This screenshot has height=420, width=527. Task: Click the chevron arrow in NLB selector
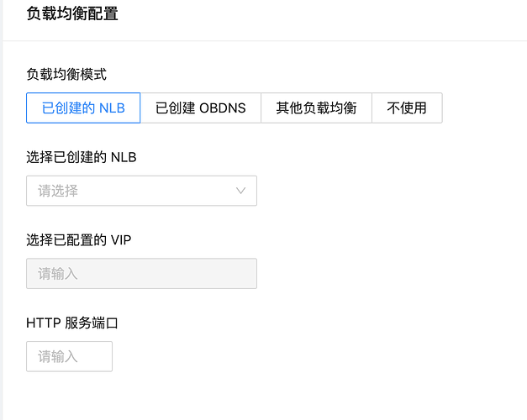coord(240,191)
